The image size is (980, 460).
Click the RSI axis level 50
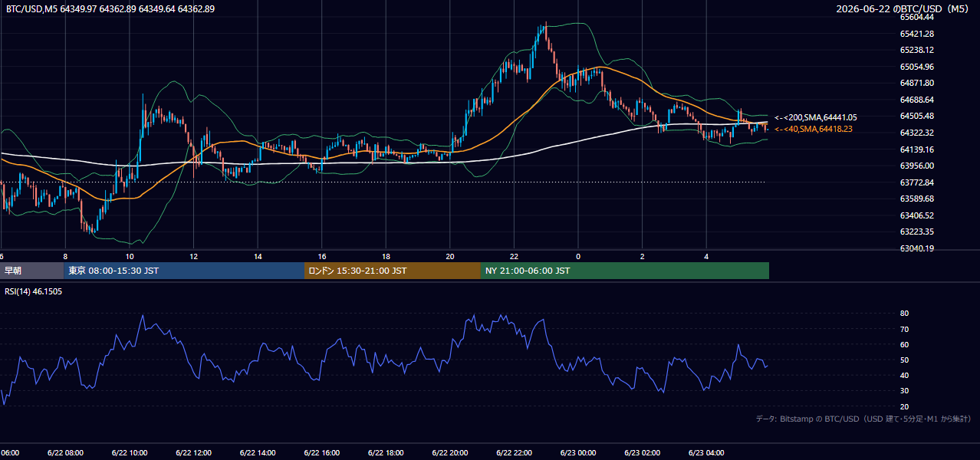click(905, 360)
